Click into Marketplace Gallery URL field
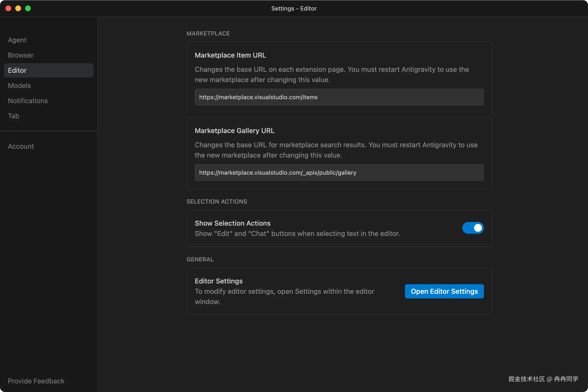Image resolution: width=588 pixels, height=392 pixels. coord(339,173)
